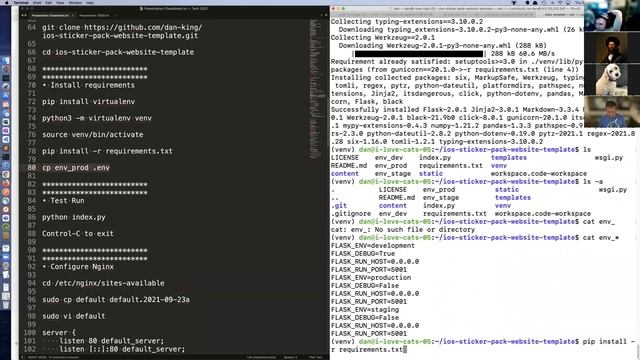
Task: Select the Presentation Cheatsheet.txt editor tab
Action: (x=50, y=16)
